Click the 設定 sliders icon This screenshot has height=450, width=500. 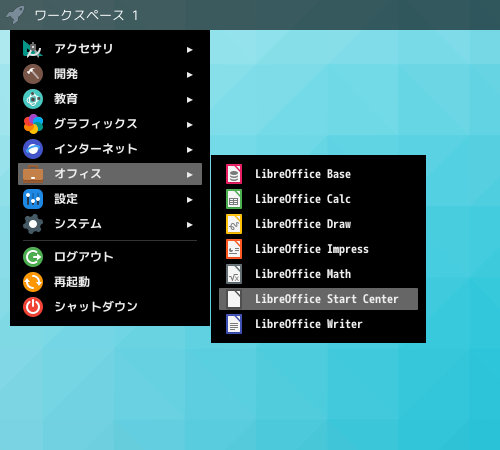tap(33, 199)
